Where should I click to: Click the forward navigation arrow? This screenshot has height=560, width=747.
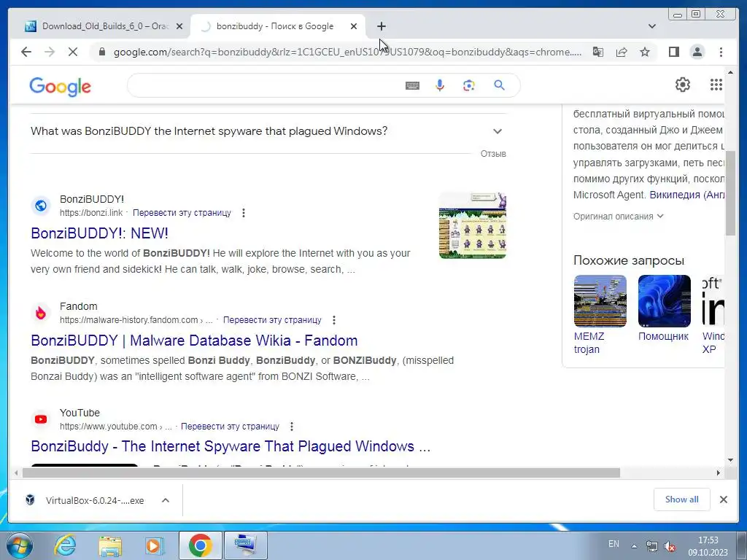pos(50,52)
